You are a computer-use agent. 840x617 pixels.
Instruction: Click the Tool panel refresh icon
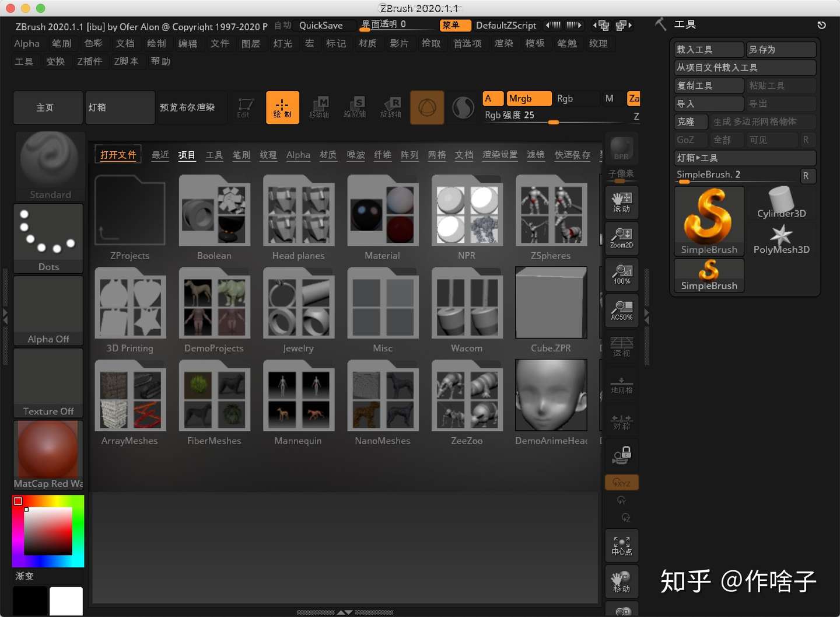821,25
